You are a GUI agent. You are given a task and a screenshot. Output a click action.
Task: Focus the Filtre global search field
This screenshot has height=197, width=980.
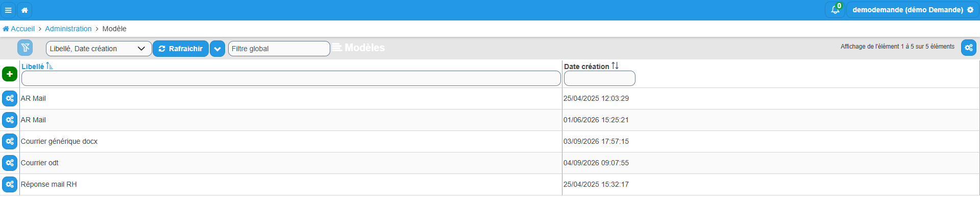point(279,49)
